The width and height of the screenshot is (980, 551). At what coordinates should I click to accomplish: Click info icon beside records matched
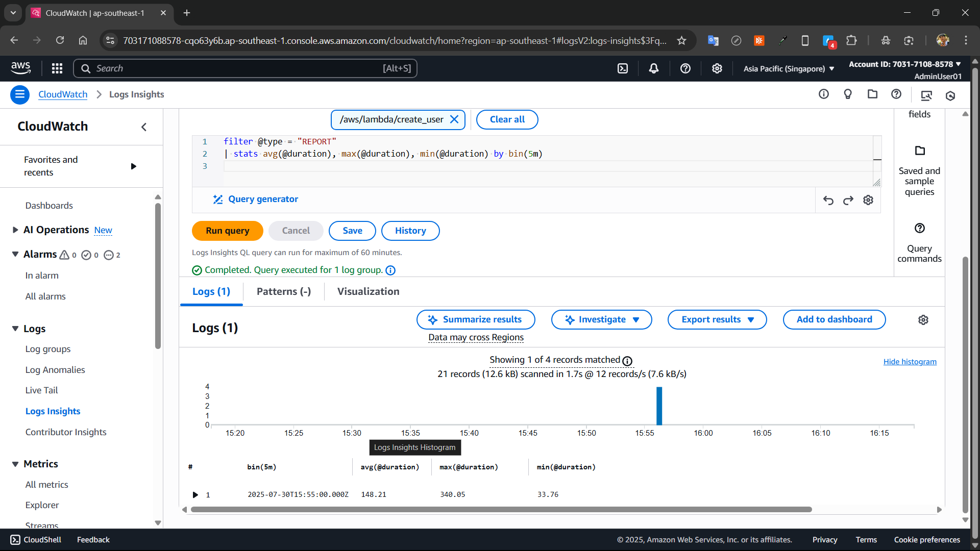tap(627, 361)
